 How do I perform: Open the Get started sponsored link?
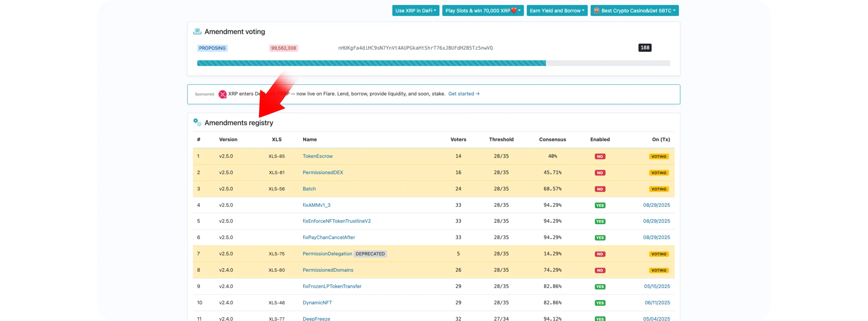464,94
